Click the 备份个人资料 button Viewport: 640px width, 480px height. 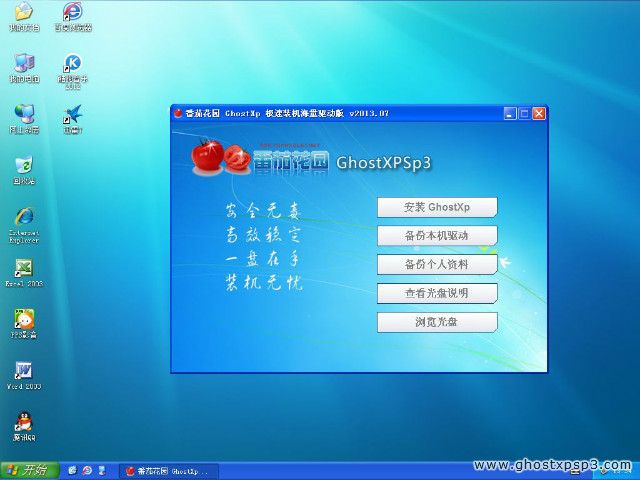[x=437, y=264]
